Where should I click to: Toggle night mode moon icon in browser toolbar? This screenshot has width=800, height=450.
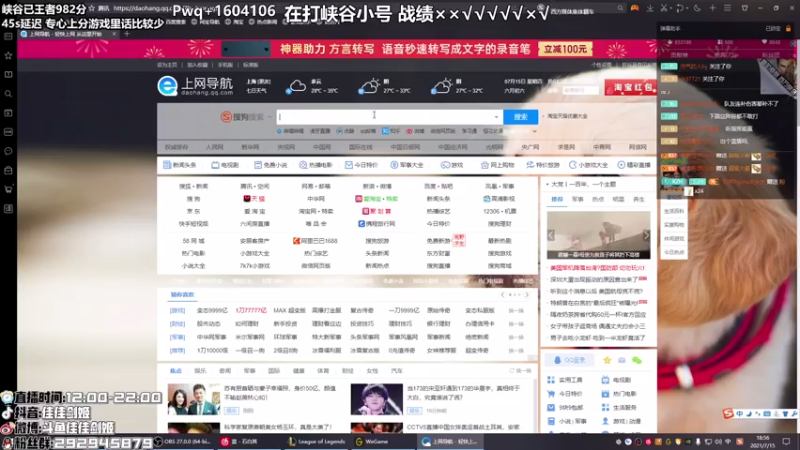click(697, 8)
